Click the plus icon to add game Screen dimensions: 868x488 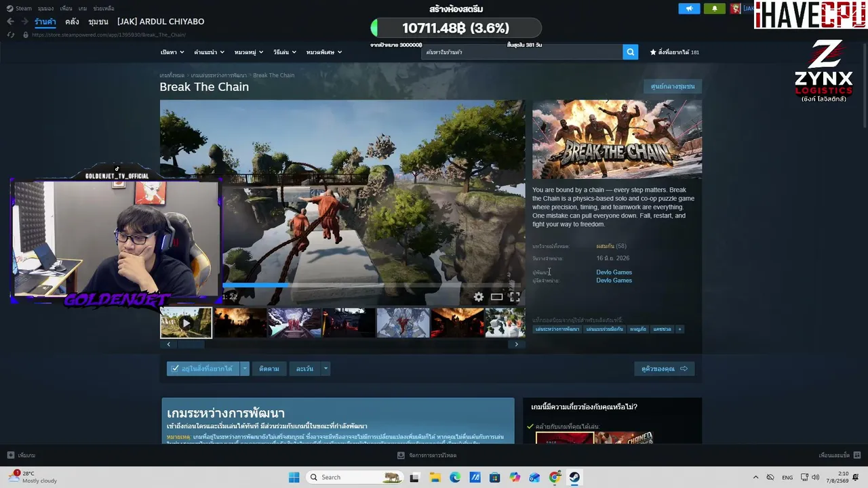click(x=10, y=455)
